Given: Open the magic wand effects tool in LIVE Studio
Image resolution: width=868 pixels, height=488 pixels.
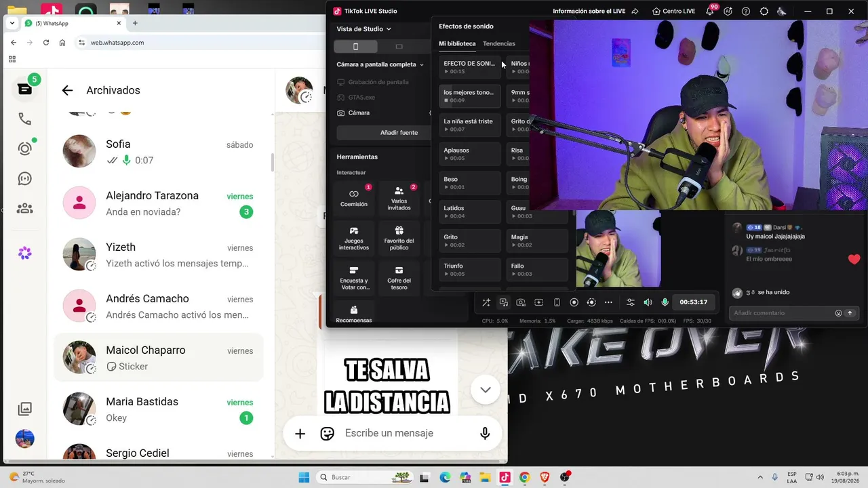Looking at the screenshot, I should tap(486, 302).
